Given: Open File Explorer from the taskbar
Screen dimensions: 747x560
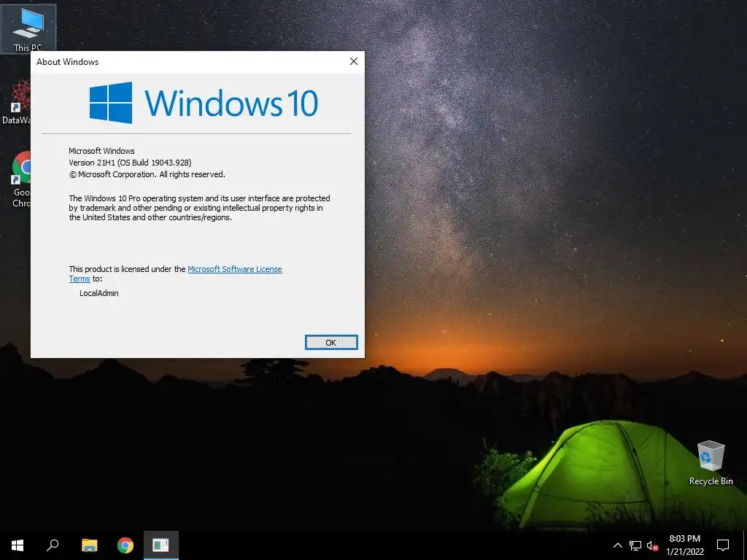Looking at the screenshot, I should 89,545.
